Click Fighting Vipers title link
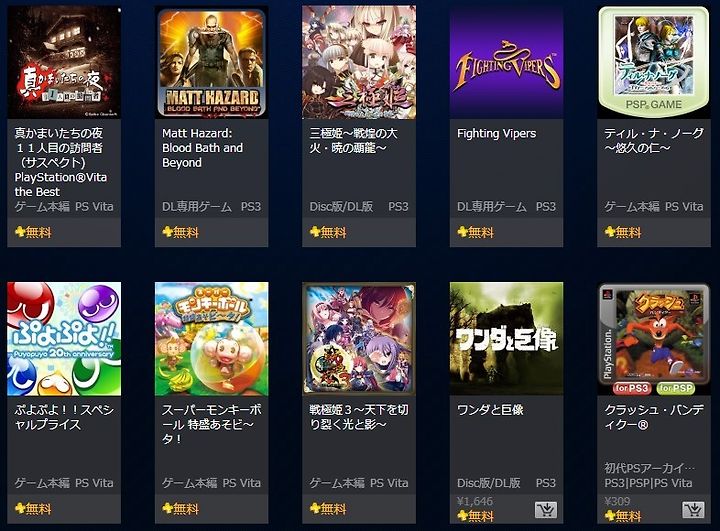 click(x=496, y=134)
